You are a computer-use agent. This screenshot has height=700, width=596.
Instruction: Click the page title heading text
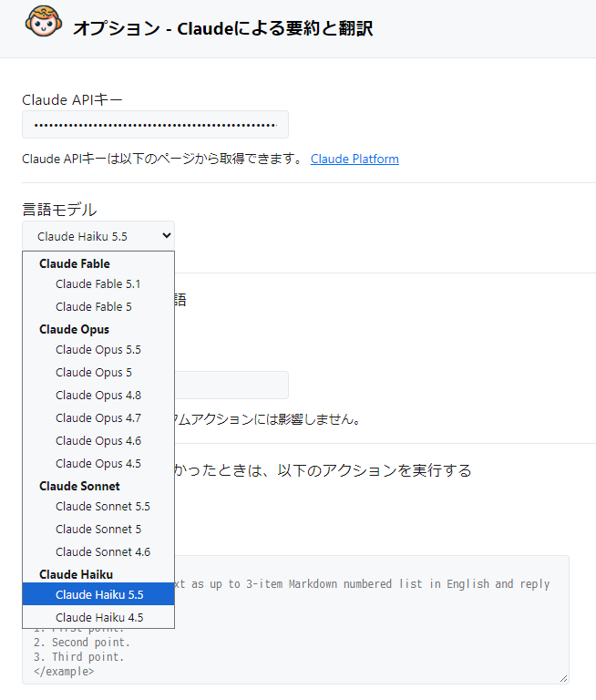[222, 28]
